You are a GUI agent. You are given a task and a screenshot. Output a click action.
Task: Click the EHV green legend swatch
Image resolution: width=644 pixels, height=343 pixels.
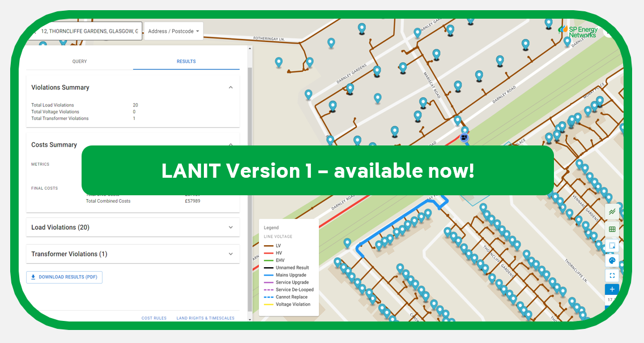(268, 260)
